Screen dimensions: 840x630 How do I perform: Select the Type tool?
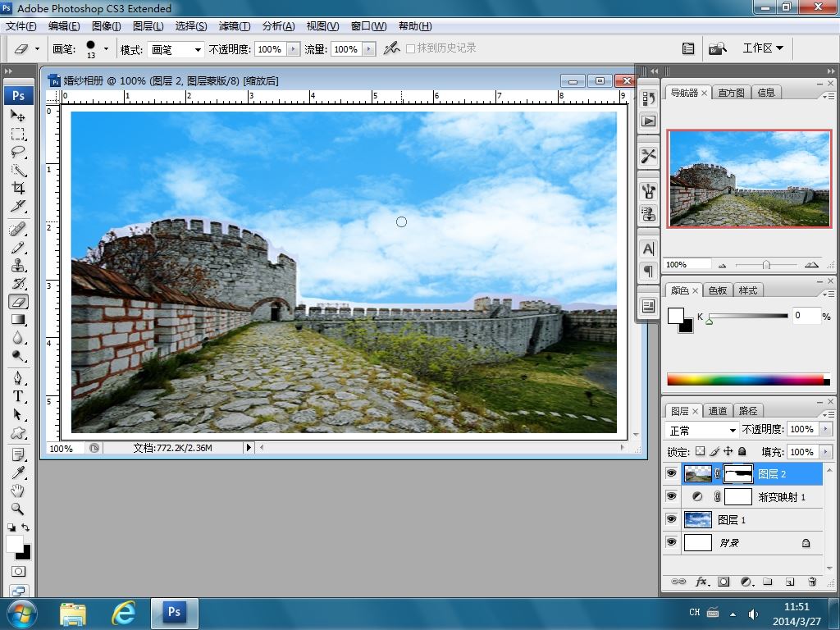[x=18, y=396]
